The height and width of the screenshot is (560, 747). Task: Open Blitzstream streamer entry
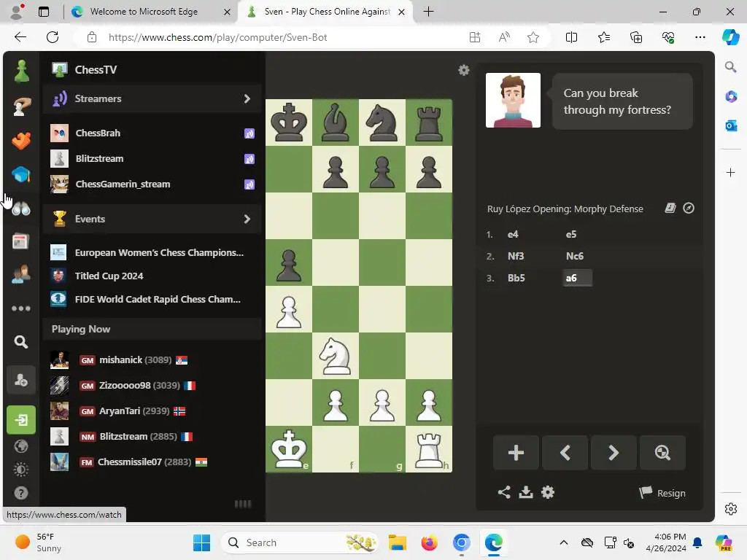(152, 158)
